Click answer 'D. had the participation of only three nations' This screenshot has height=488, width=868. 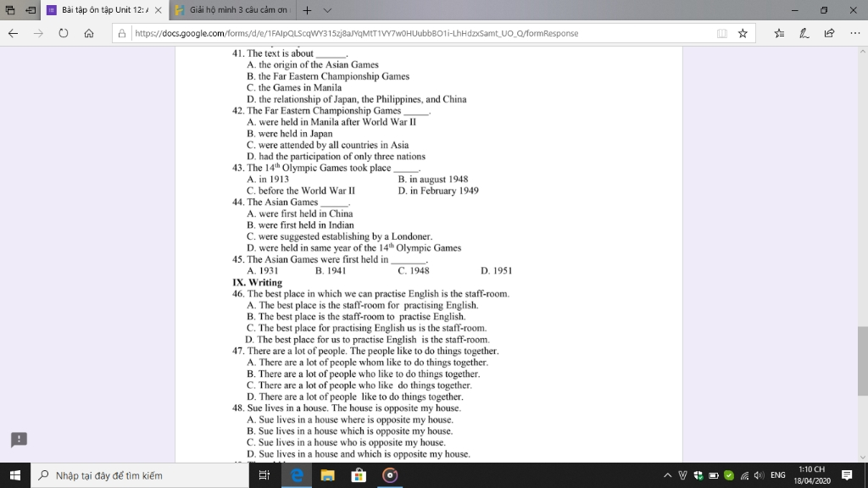coord(336,157)
